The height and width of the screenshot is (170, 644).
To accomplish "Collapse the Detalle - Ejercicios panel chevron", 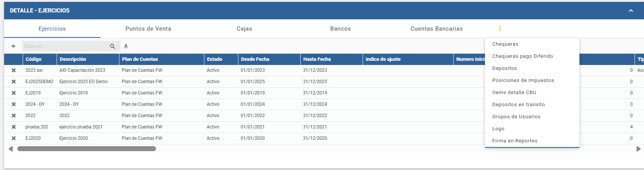I will click(x=631, y=11).
